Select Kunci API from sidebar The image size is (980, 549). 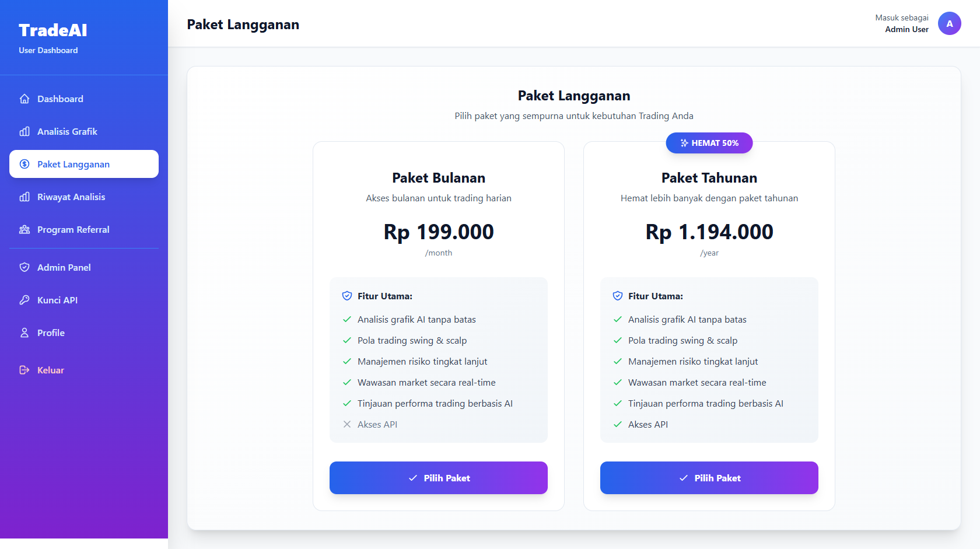[x=57, y=300]
